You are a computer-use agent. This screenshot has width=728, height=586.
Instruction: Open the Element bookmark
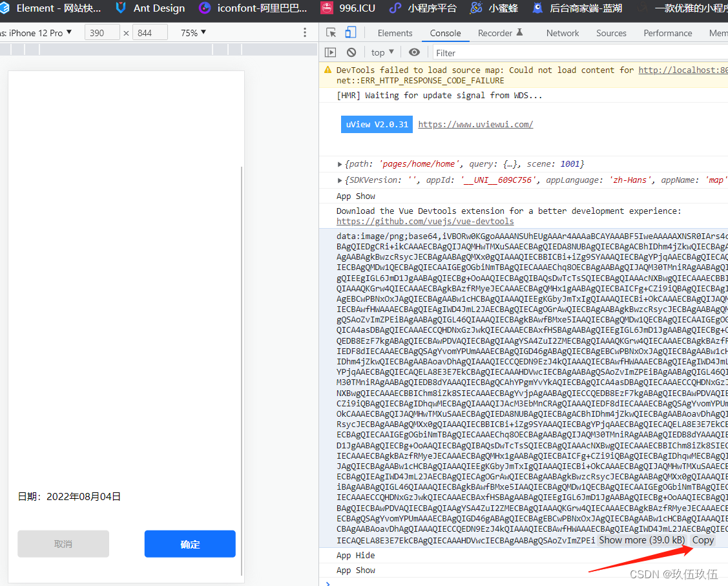pyautogui.click(x=50, y=8)
